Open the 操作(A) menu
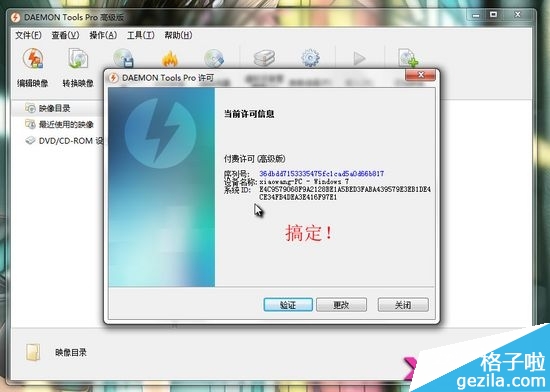Image resolution: width=550 pixels, height=392 pixels. coord(103,35)
